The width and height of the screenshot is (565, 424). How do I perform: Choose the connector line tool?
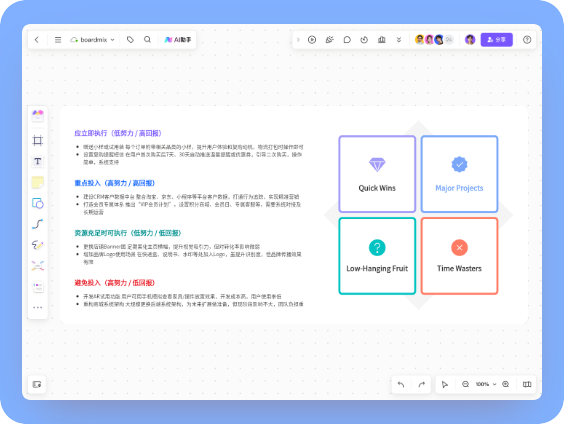click(x=37, y=224)
